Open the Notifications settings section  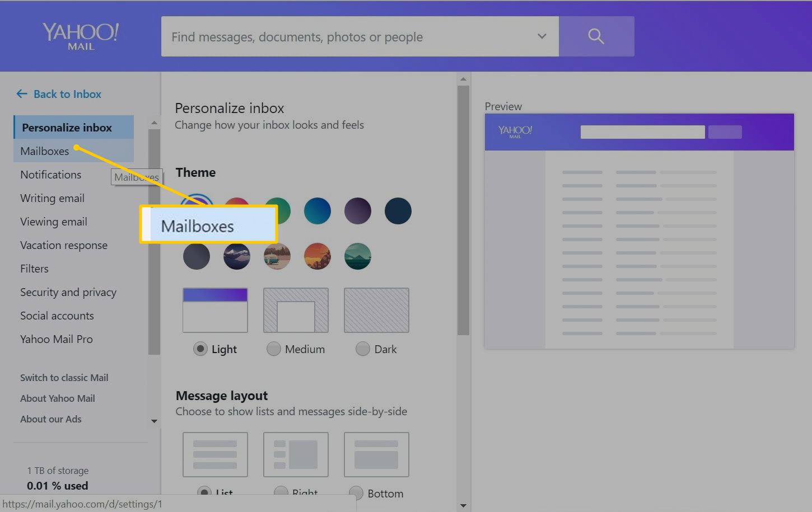tap(50, 175)
